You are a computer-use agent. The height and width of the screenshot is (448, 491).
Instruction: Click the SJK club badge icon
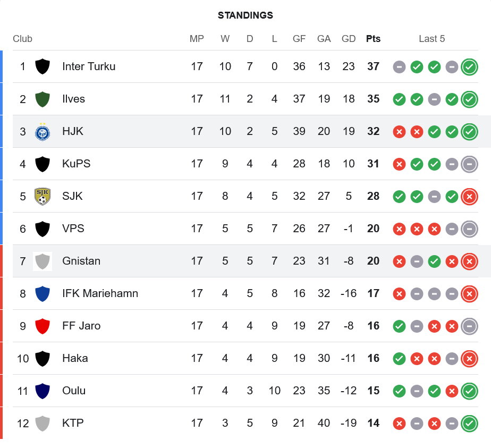[43, 196]
